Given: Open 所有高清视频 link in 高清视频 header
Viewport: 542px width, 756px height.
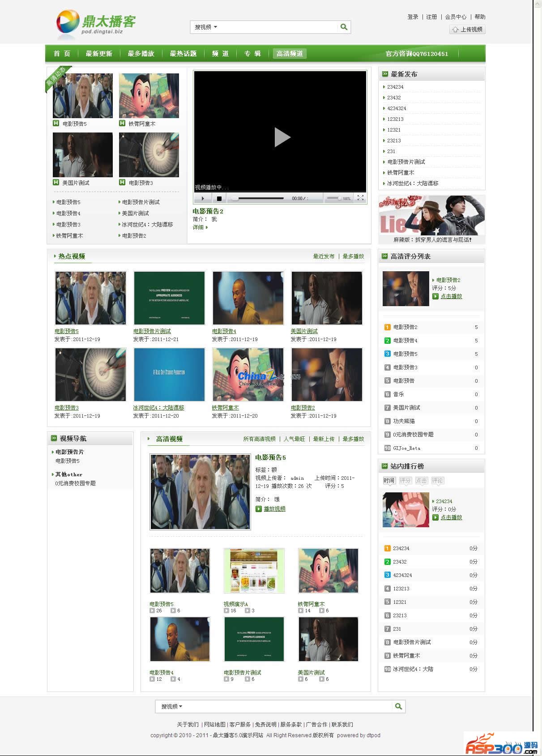Looking at the screenshot, I should click(259, 439).
